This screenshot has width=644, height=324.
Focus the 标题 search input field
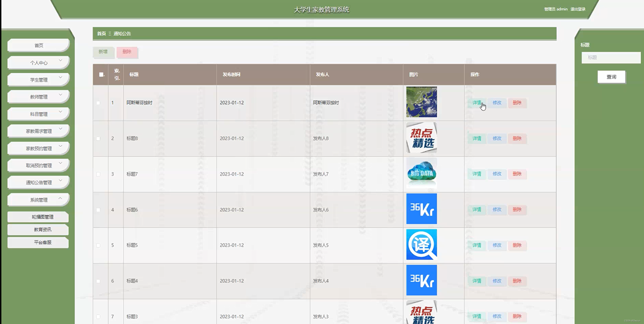coord(611,58)
